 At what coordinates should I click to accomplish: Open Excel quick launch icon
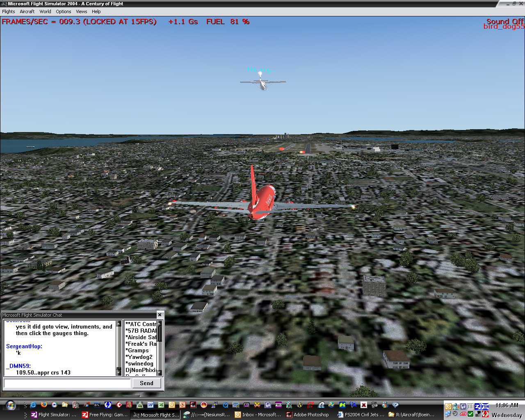coord(161,405)
